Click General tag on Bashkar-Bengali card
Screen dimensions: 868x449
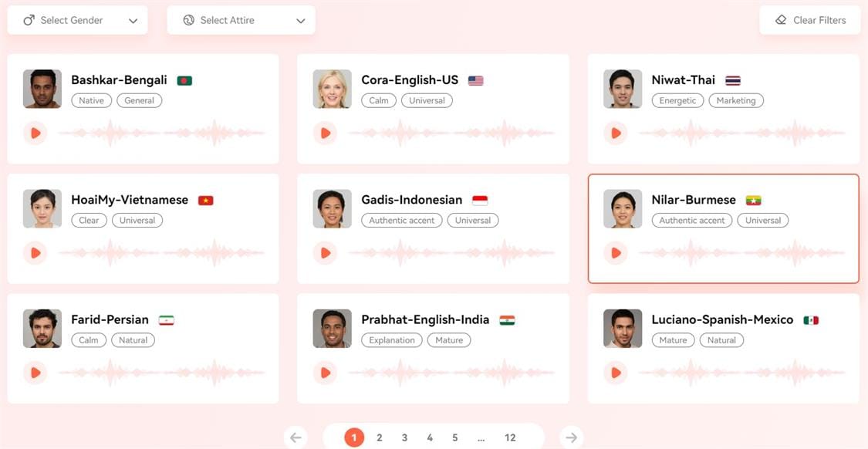click(x=140, y=101)
